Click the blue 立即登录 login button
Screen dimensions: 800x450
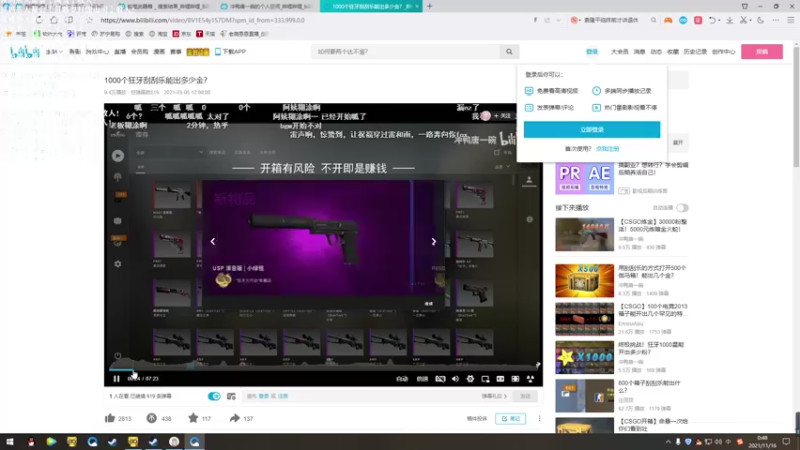[x=592, y=130]
